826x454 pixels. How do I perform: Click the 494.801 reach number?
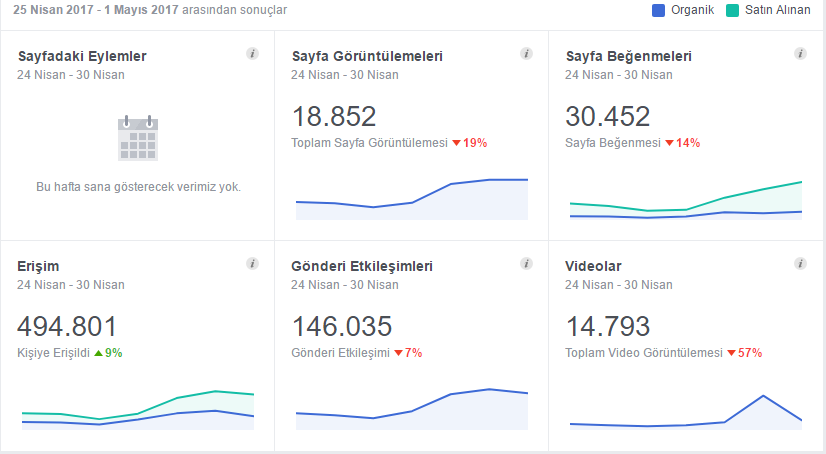(x=67, y=326)
